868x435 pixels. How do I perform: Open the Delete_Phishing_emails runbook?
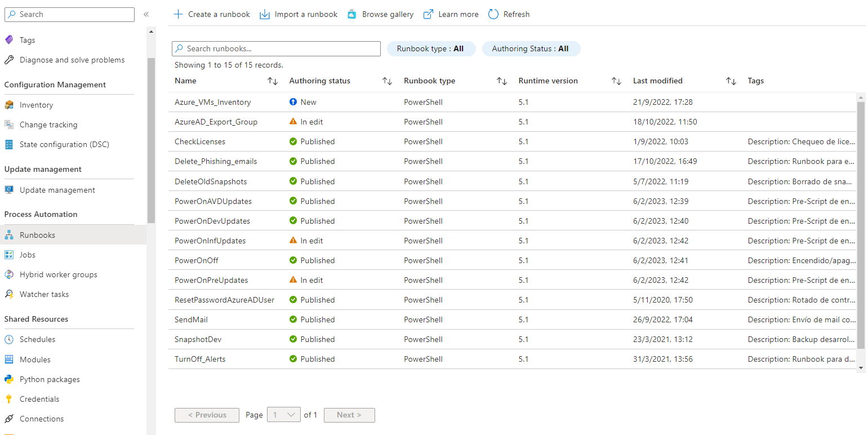(216, 161)
